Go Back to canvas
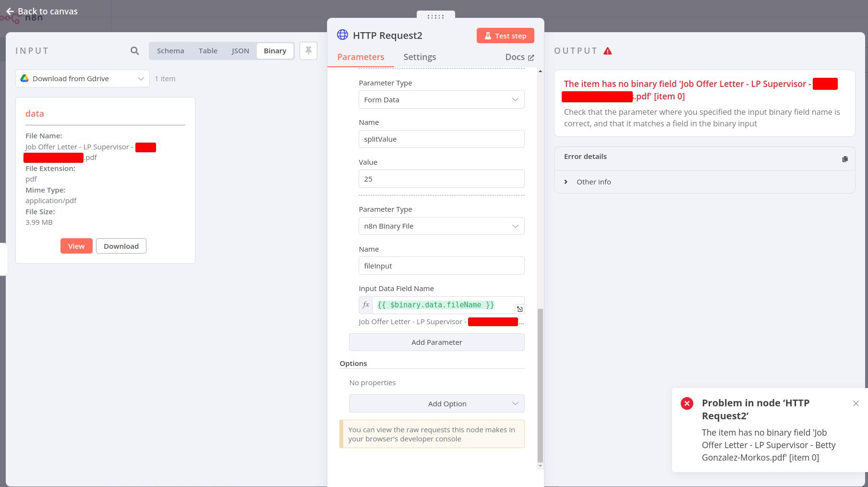This screenshot has width=868, height=487. tap(42, 11)
